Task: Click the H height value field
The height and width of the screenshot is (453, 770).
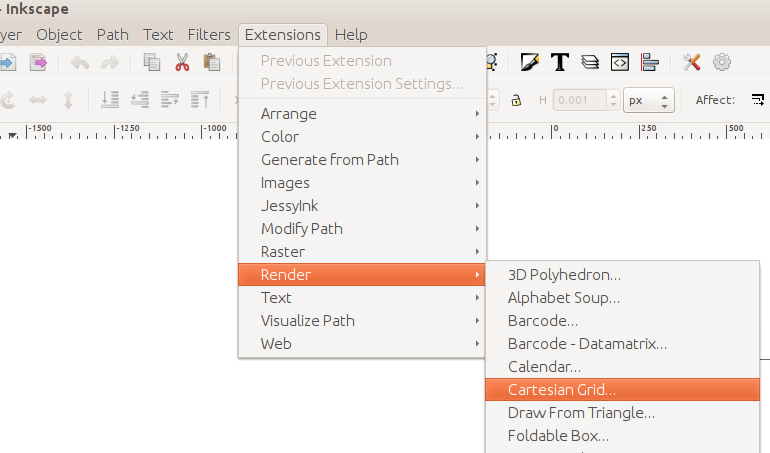Action: click(x=579, y=100)
